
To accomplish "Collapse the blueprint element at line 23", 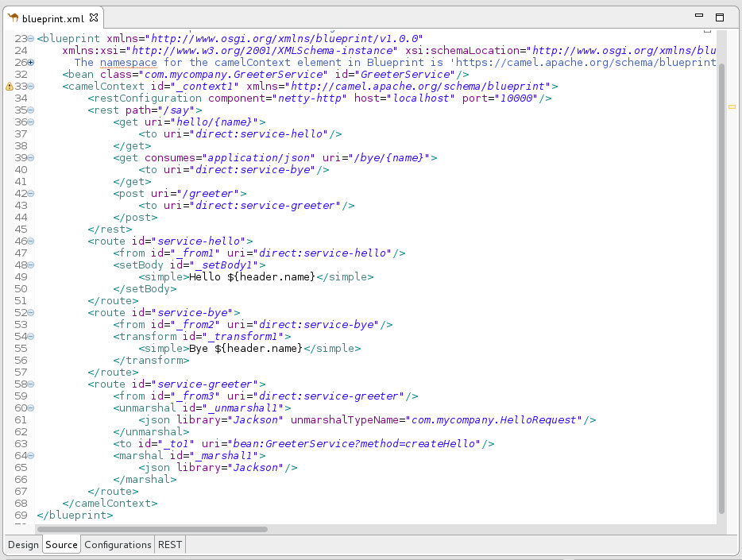I will coord(31,39).
